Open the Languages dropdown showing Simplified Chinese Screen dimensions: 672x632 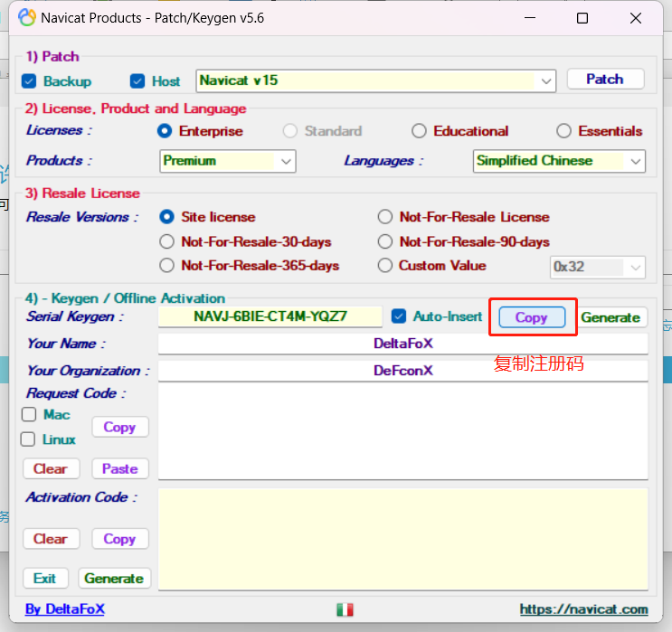point(635,161)
